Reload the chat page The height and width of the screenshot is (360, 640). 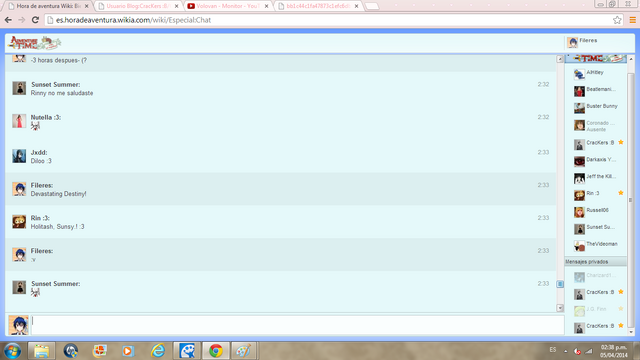35,20
